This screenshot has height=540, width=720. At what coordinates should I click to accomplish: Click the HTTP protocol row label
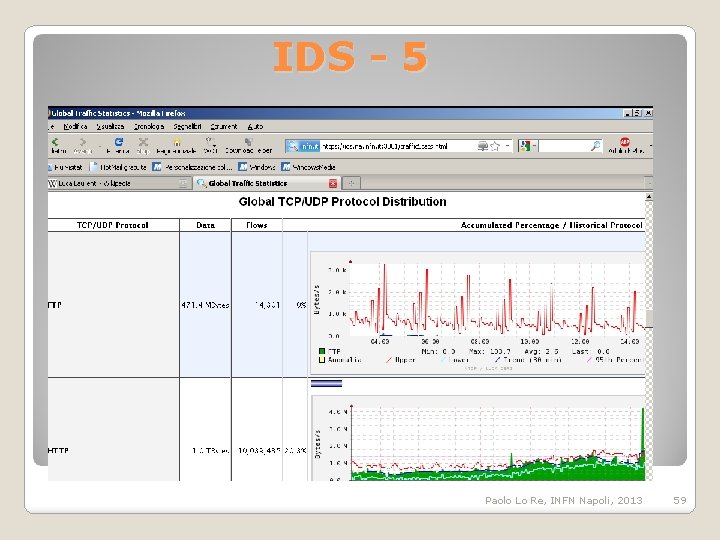click(58, 450)
